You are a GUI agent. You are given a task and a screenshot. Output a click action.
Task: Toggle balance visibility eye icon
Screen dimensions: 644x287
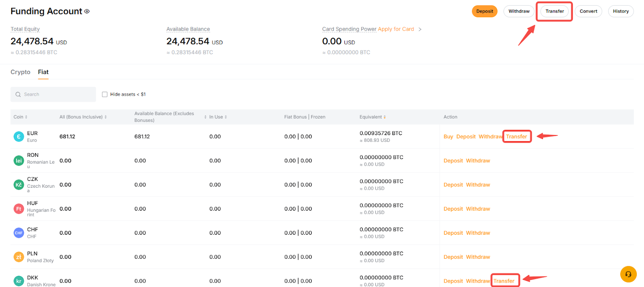pos(87,11)
